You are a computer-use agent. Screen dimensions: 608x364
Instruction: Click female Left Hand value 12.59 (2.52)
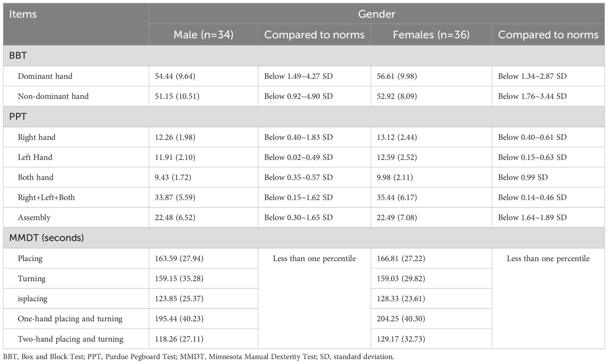pos(397,157)
